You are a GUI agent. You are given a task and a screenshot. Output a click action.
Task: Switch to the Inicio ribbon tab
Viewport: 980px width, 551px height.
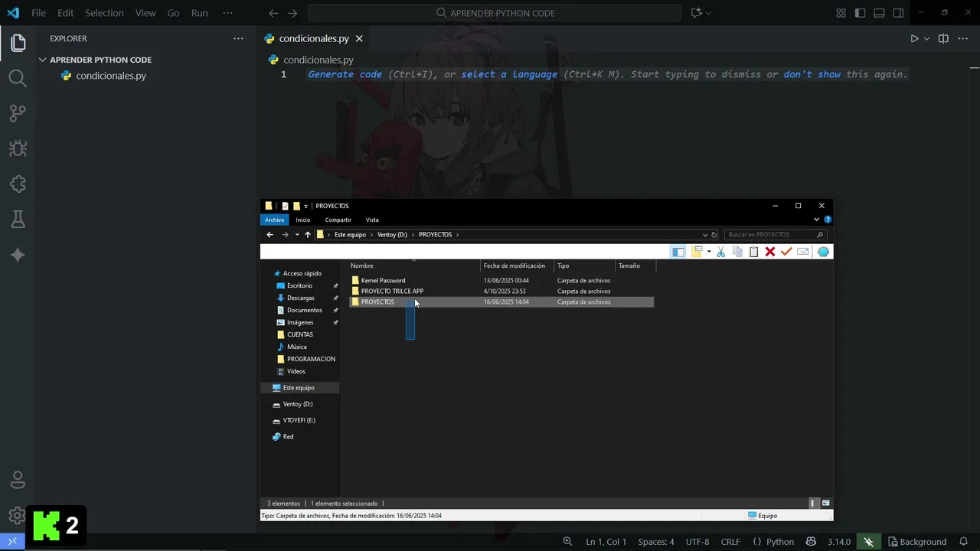click(x=303, y=220)
